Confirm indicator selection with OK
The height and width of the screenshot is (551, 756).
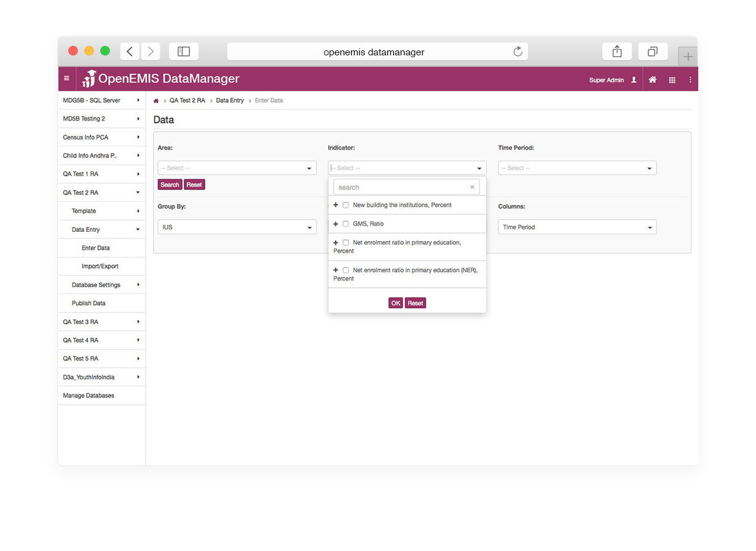coord(396,303)
